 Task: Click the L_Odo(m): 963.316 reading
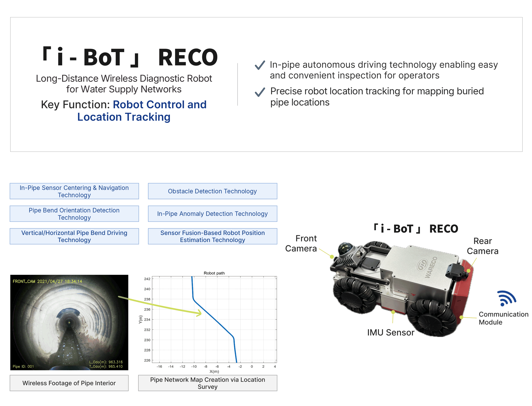[106, 362]
